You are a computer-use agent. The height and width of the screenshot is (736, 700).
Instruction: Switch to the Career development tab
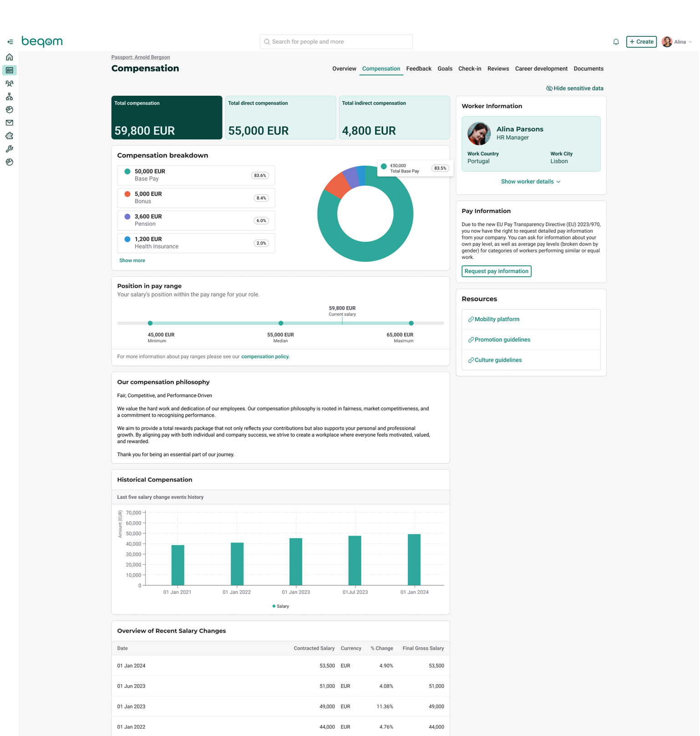541,69
